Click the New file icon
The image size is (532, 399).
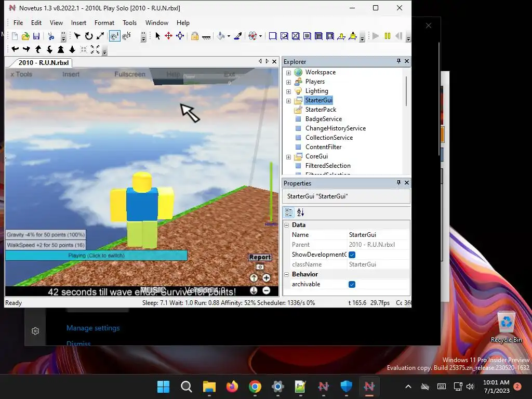(15, 36)
